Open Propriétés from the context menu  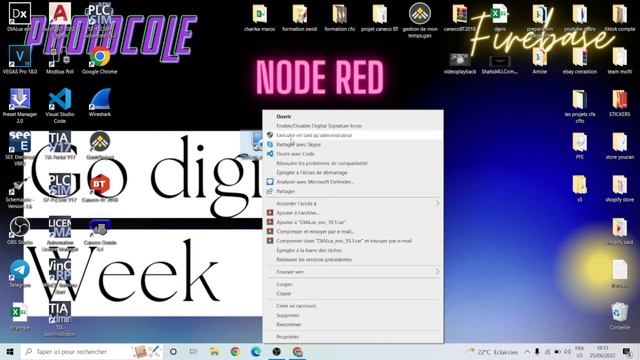353,337
